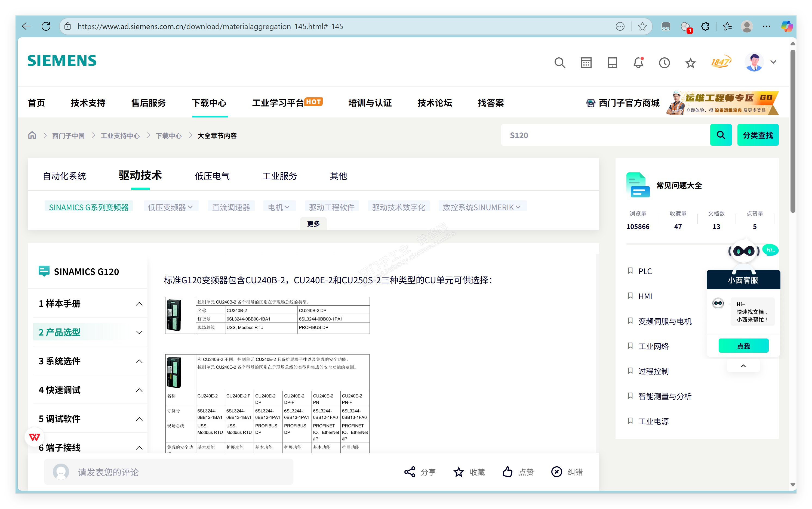Click the error report 纠错 icon

point(556,472)
